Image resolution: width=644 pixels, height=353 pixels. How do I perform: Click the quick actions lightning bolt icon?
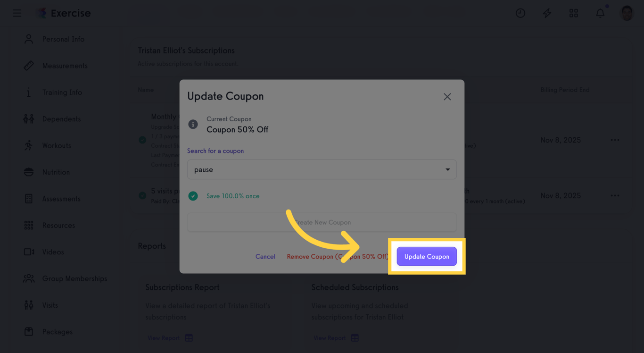[547, 13]
